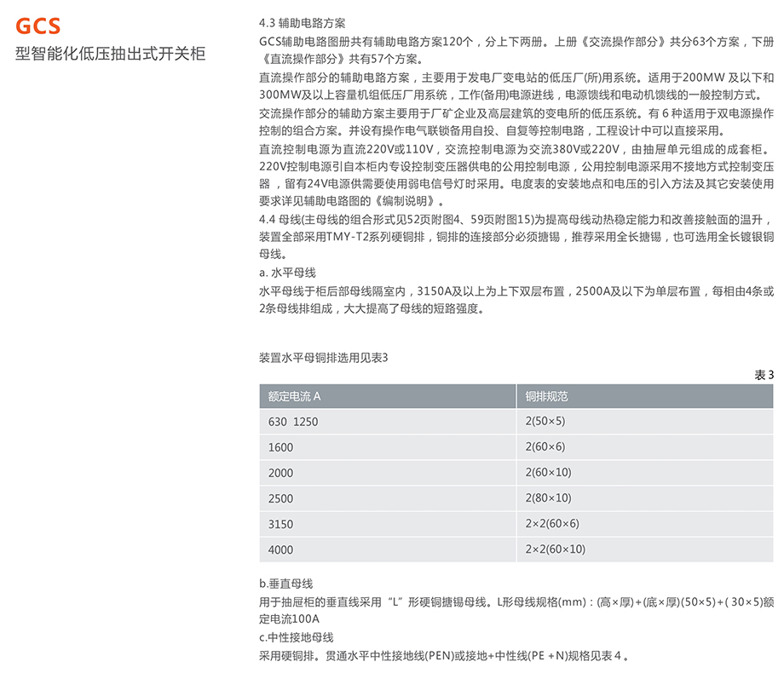
Task: Select the c.中性接地母线 subheading
Action: [x=296, y=637]
